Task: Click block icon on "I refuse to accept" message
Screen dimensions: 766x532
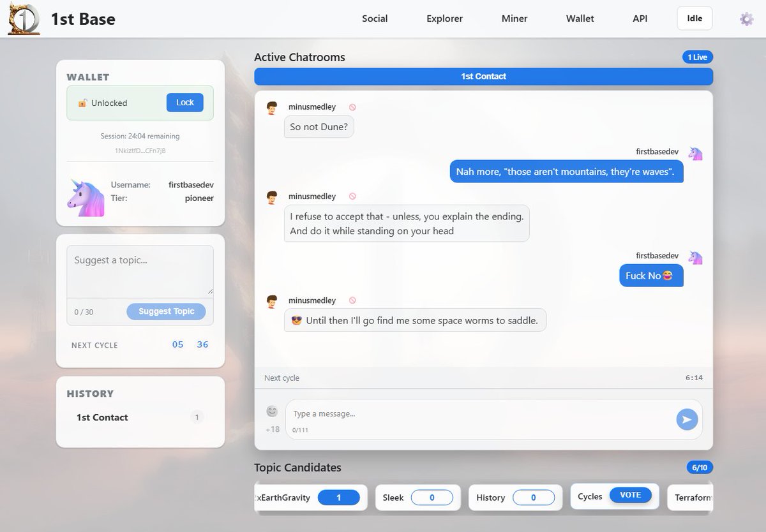Action: coord(352,196)
